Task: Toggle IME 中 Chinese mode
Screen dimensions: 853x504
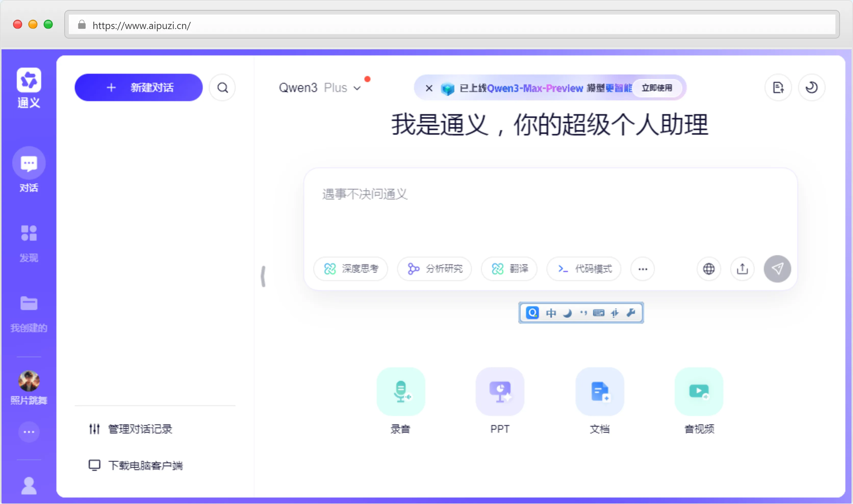Action: pyautogui.click(x=551, y=313)
